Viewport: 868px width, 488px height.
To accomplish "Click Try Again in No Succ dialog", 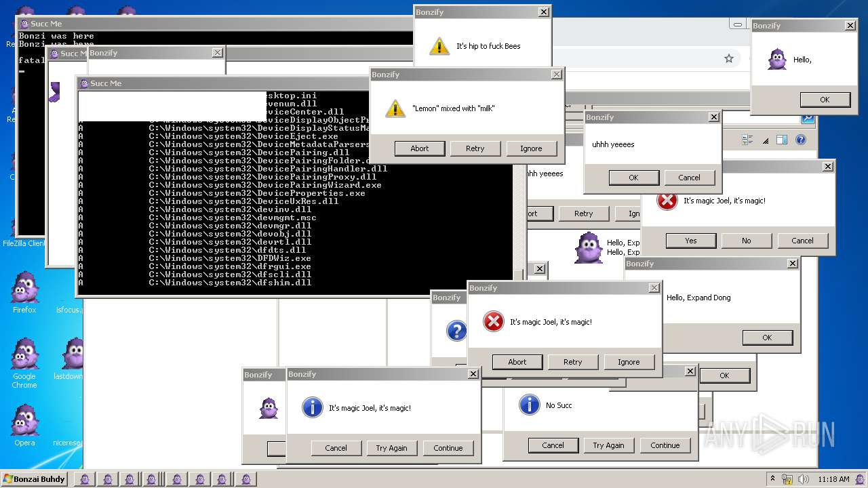I will tap(608, 445).
